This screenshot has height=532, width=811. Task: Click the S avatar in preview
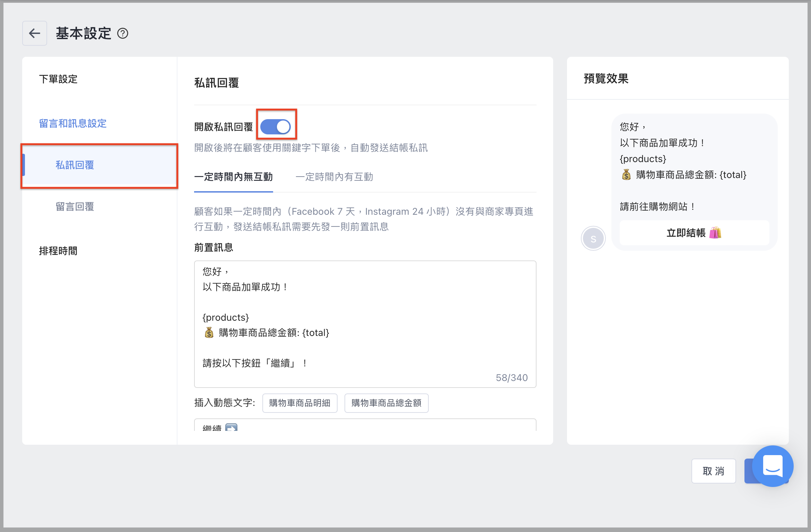[593, 239]
